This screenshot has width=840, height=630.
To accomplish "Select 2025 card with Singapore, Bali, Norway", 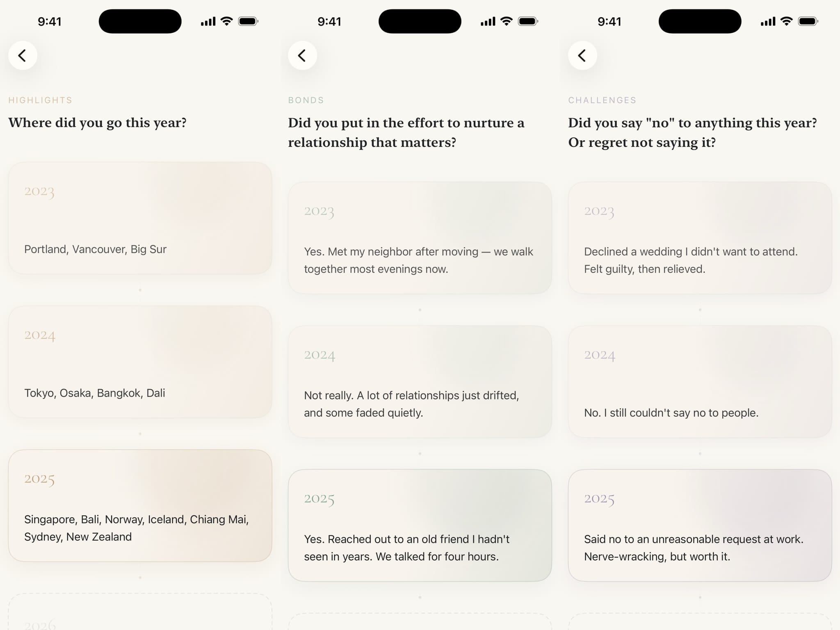I will click(x=140, y=505).
